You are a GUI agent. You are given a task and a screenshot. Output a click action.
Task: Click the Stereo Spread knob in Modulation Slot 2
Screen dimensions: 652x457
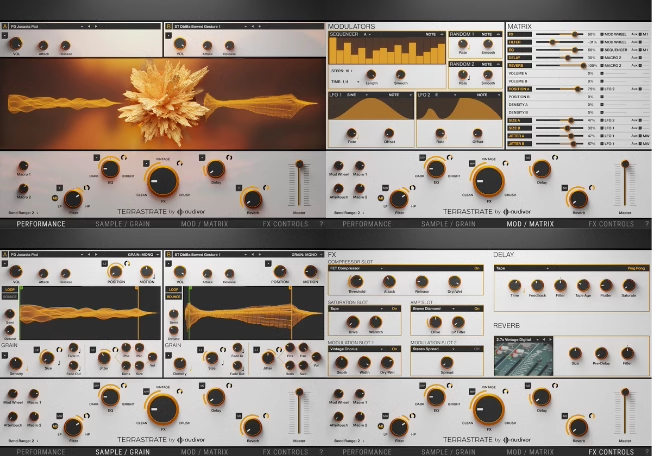447,362
